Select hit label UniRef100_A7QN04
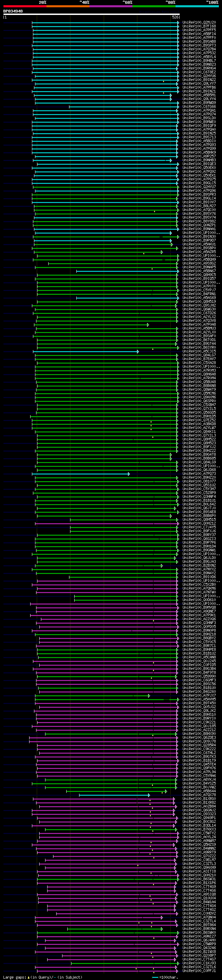222x980 pixels. point(199,917)
